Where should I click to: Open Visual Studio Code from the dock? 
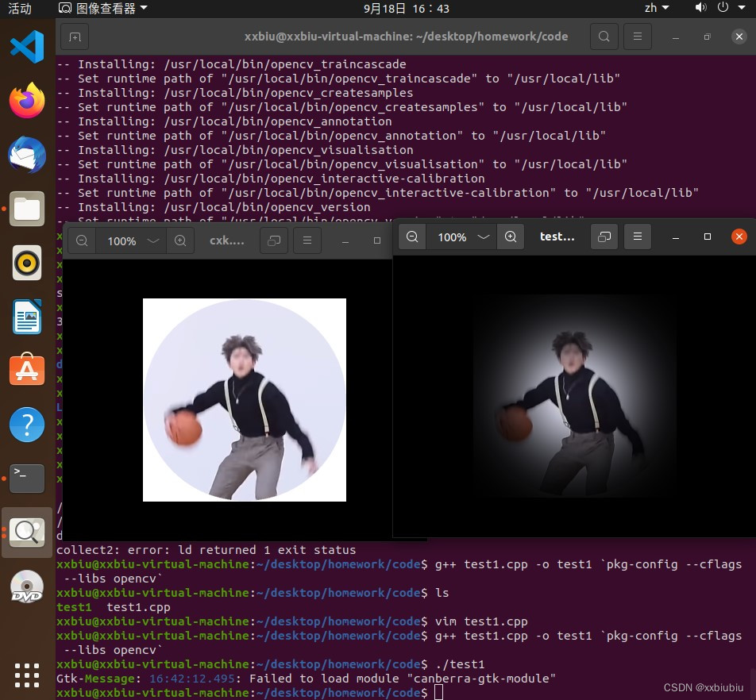click(27, 46)
